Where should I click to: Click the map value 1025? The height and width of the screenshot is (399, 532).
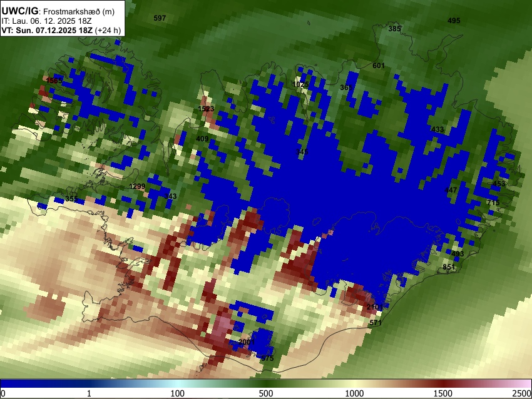pos(301,84)
